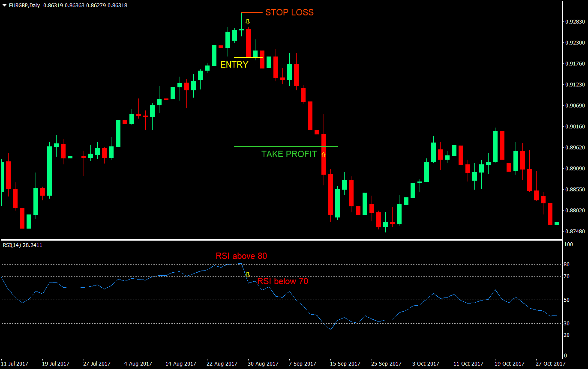Image resolution: width=588 pixels, height=369 pixels.
Task: Click the TAKE PROFIT text annotation
Action: [288, 154]
